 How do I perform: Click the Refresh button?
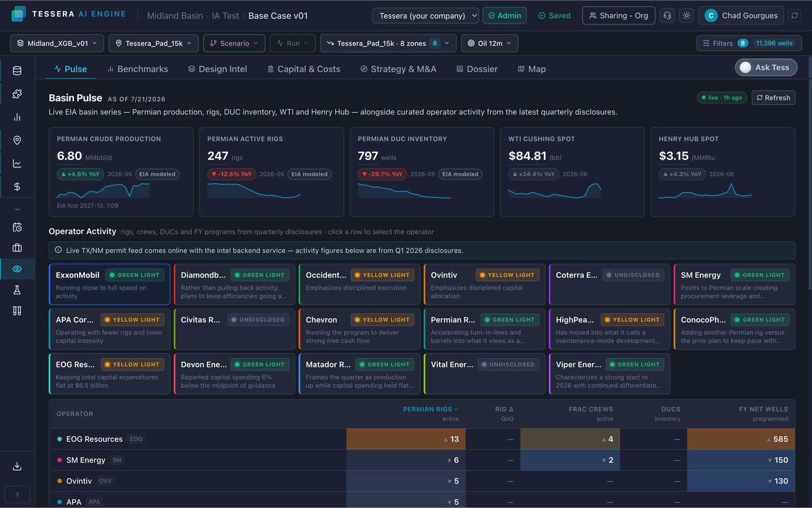tap(773, 97)
